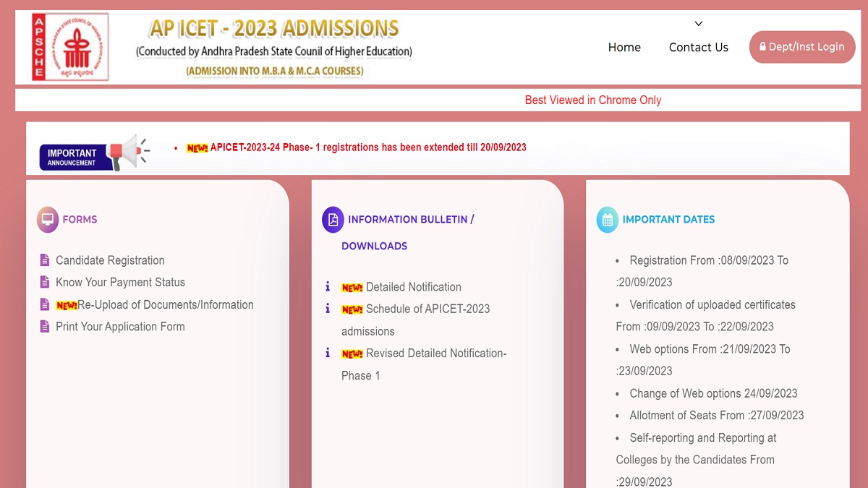Open Know Your Payment Status link
The width and height of the screenshot is (868, 488).
click(120, 283)
